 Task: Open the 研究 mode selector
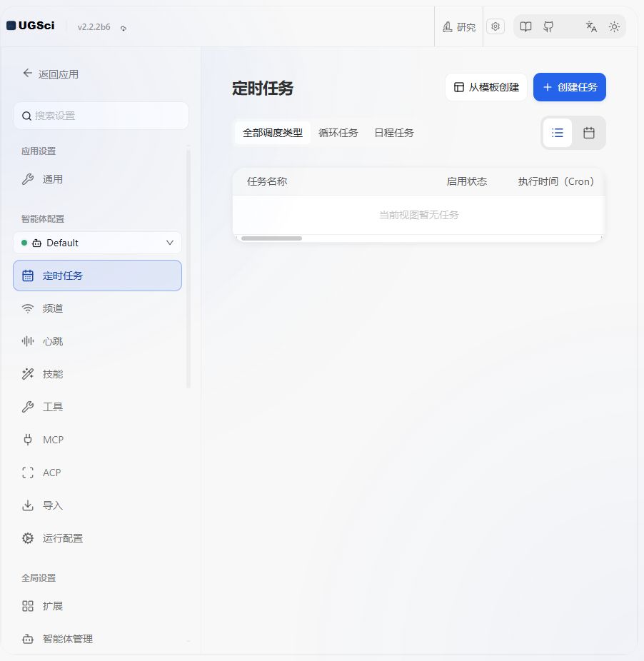point(459,27)
